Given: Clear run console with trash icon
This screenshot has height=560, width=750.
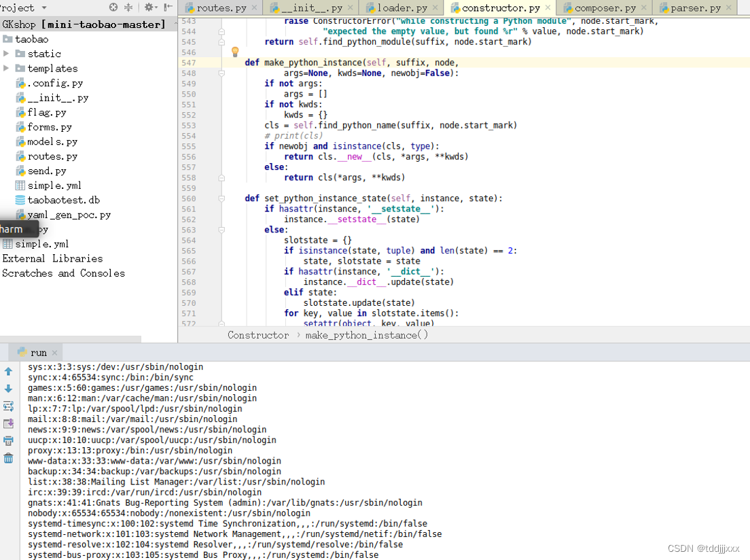Looking at the screenshot, I should [x=9, y=459].
